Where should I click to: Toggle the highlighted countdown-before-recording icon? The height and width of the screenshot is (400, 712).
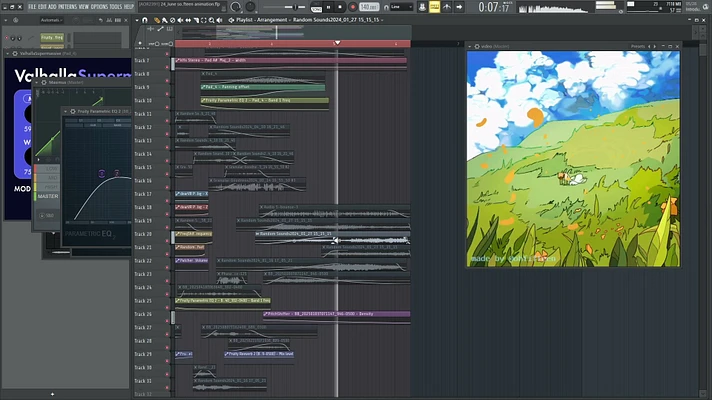point(435,7)
